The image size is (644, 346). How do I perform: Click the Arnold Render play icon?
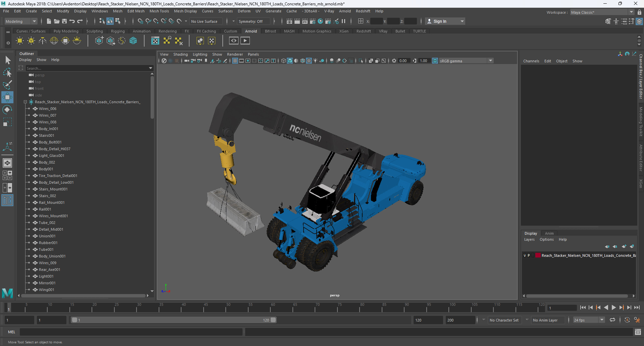tap(245, 41)
